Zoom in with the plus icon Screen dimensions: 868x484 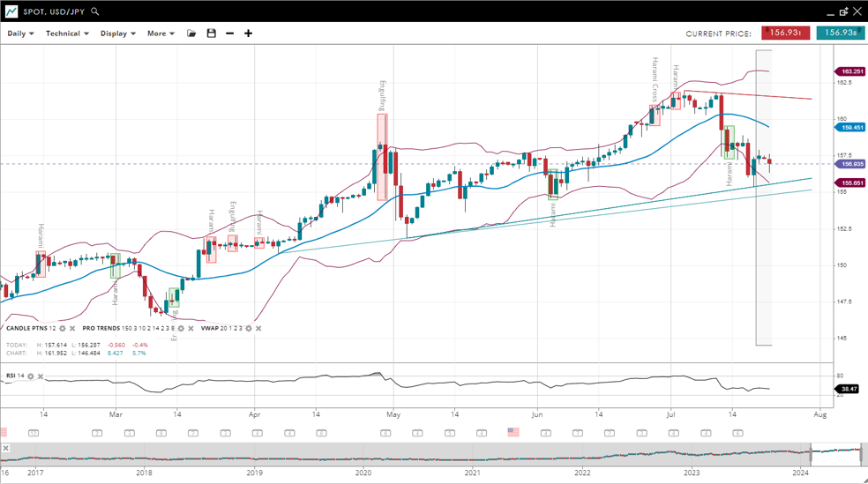click(249, 34)
